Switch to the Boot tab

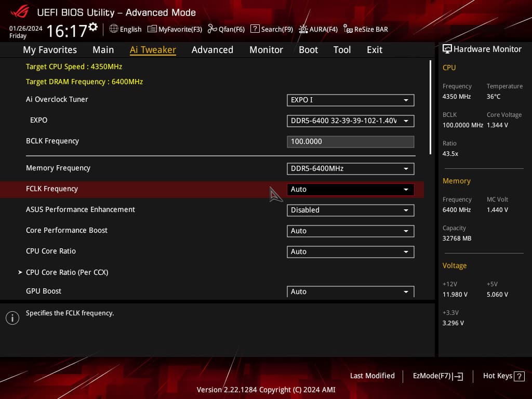click(x=308, y=49)
